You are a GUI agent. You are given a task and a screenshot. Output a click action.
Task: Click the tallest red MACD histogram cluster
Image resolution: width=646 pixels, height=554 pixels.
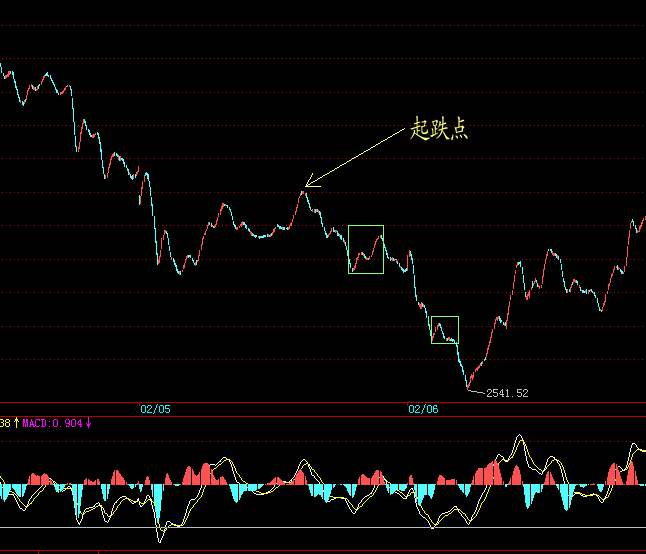tap(492, 472)
